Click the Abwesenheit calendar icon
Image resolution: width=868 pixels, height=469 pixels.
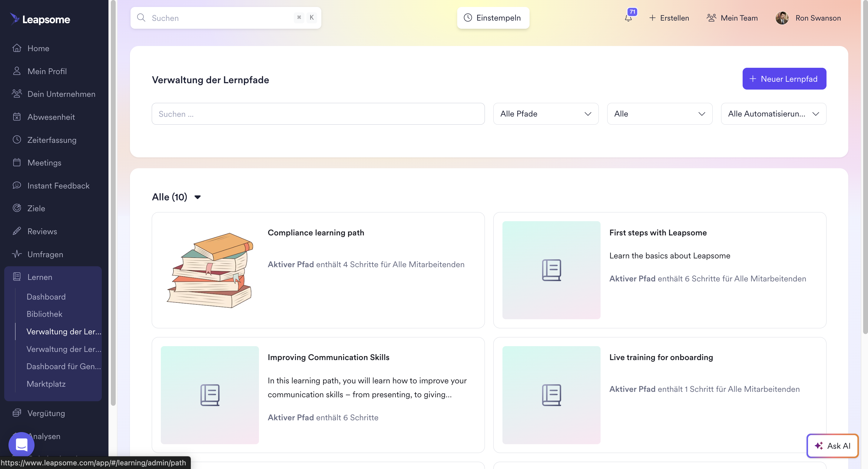[17, 117]
